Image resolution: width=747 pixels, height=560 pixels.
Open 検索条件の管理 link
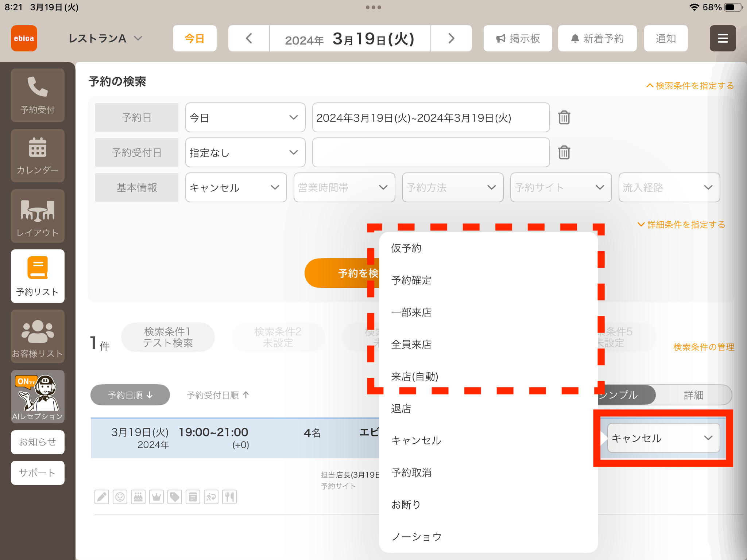[x=704, y=347]
